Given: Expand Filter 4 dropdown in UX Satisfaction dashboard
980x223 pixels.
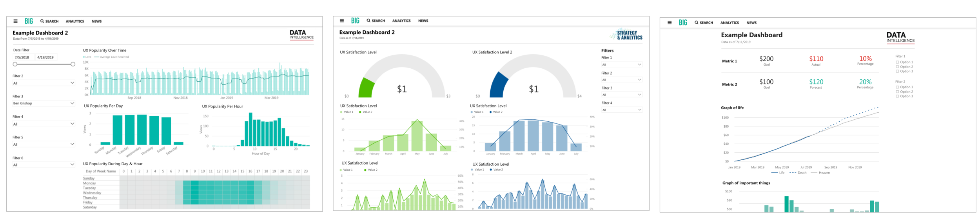Looking at the screenshot, I should coord(622,110).
